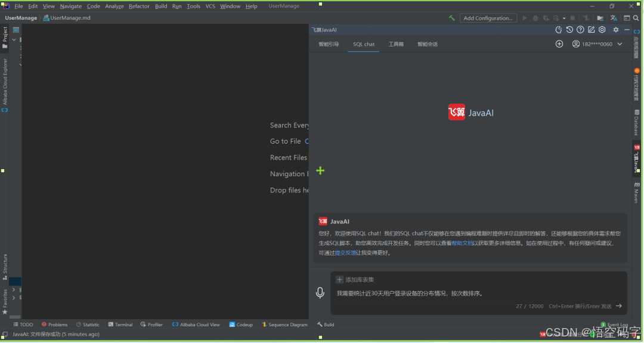This screenshot has width=644, height=343.
Task: Open the Alibaba Cloud View tool window
Action: tap(196, 325)
